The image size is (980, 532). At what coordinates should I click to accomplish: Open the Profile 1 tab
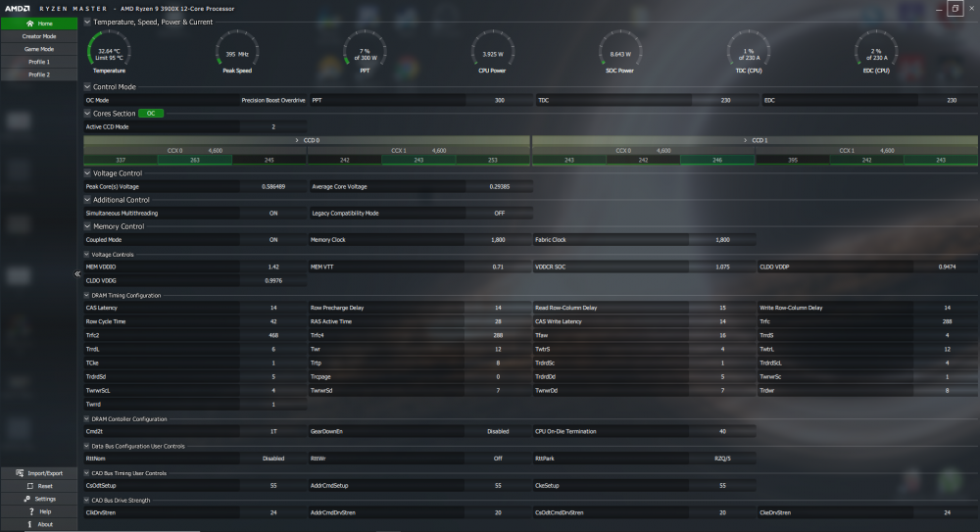(39, 62)
